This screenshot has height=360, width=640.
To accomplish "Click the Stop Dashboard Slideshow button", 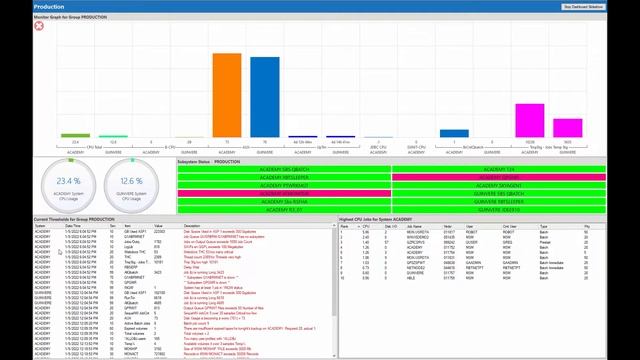I will pos(583,7).
